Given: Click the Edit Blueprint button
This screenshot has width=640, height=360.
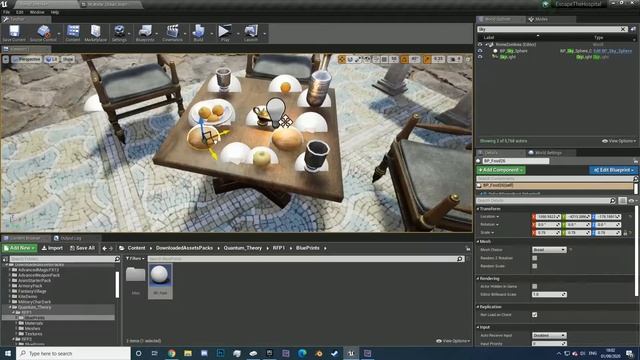Looking at the screenshot, I should [x=613, y=170].
